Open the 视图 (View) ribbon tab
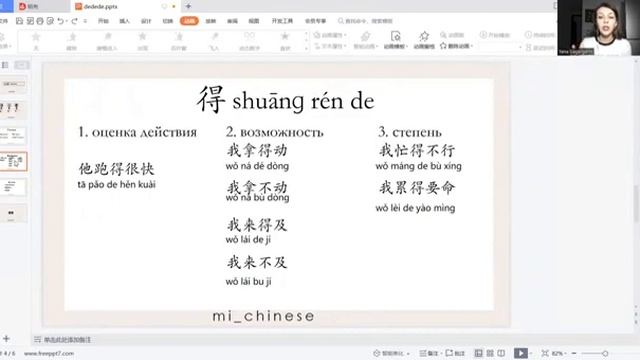This screenshot has height=360, width=640. (254, 21)
